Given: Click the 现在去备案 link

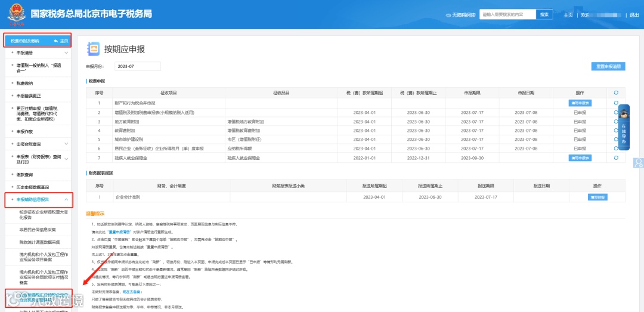Looking at the screenshot, I should click(x=130, y=291).
